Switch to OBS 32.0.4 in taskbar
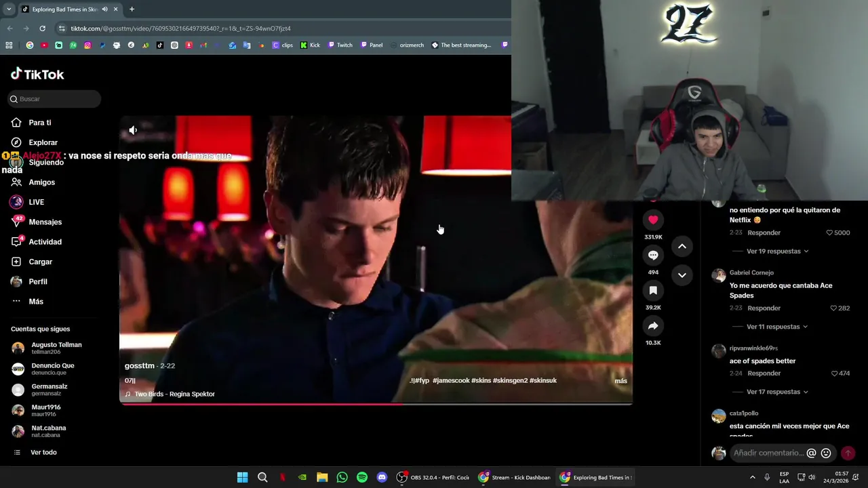Viewport: 868px width, 488px height. (x=432, y=477)
